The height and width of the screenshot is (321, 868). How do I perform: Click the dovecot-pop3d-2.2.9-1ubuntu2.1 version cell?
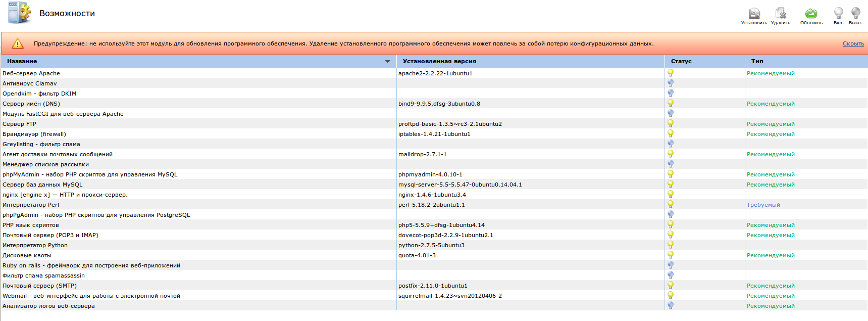click(446, 235)
